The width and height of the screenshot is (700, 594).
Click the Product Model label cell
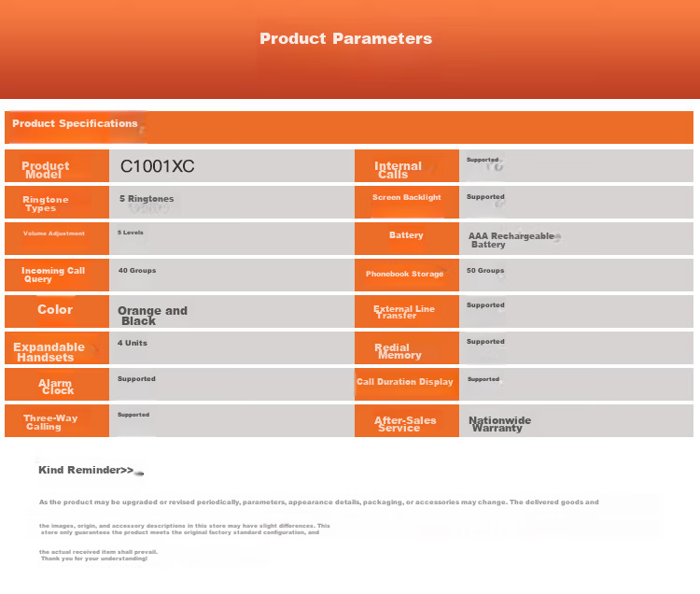click(x=57, y=165)
